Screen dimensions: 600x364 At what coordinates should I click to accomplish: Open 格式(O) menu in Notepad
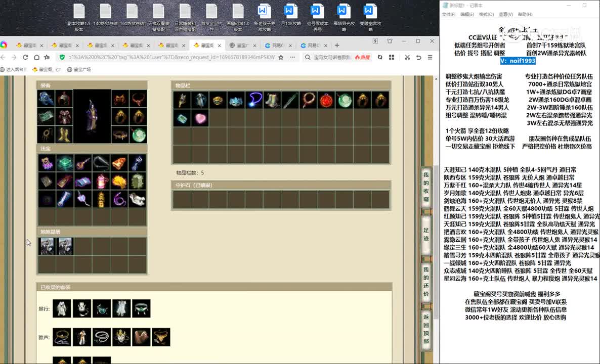(486, 14)
